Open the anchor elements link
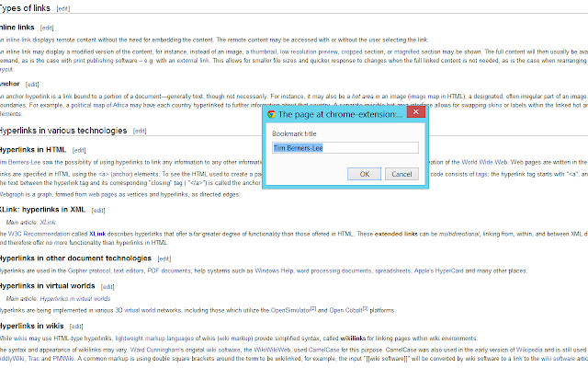Image resolution: width=588 pixels, height=368 pixels. pos(116,174)
